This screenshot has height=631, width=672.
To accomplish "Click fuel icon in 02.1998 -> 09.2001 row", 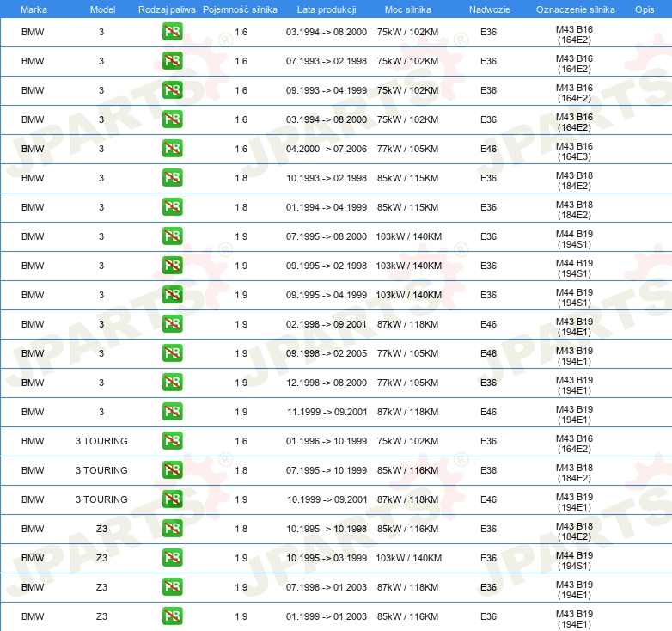I will (172, 324).
